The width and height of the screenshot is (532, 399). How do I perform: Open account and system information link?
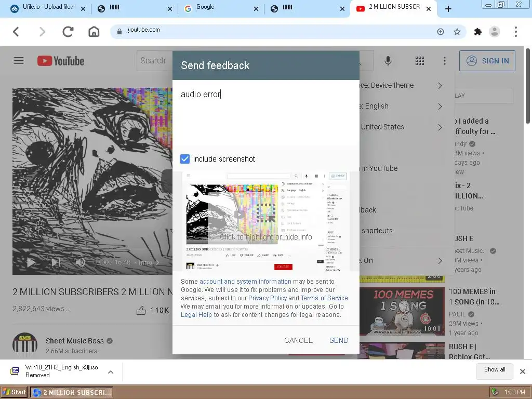pos(245,281)
